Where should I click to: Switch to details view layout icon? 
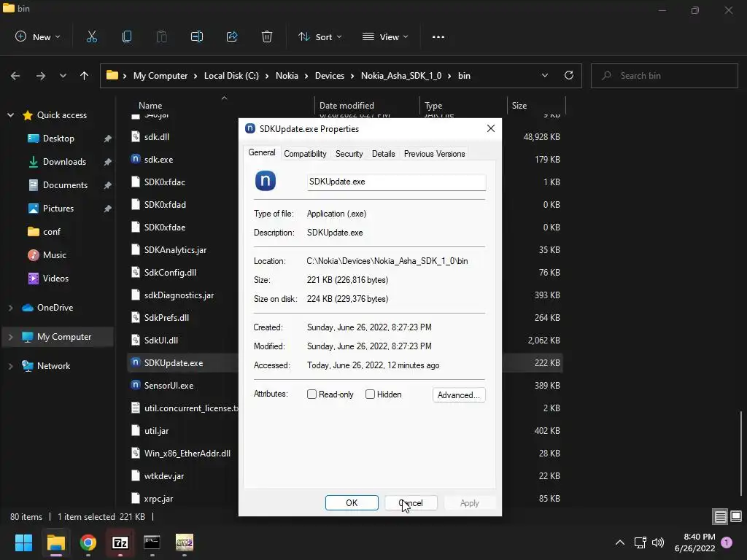click(x=720, y=517)
